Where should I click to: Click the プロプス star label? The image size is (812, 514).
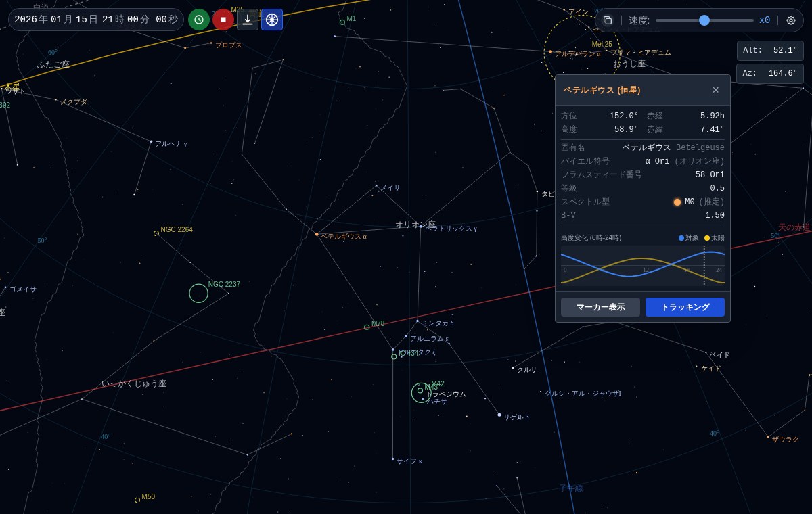pyautogui.click(x=229, y=45)
